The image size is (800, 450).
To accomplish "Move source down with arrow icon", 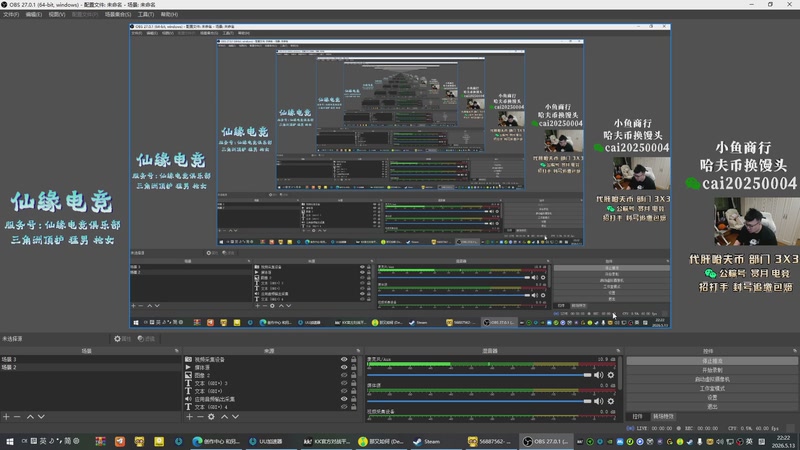I will pos(235,416).
